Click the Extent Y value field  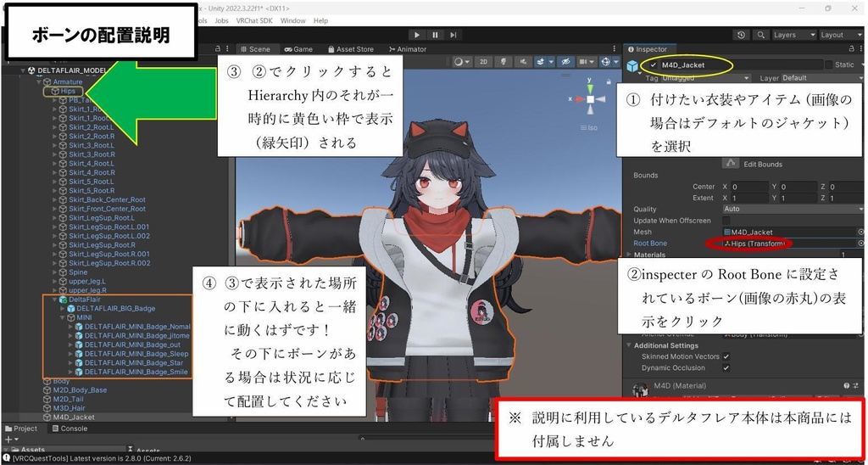(x=798, y=198)
